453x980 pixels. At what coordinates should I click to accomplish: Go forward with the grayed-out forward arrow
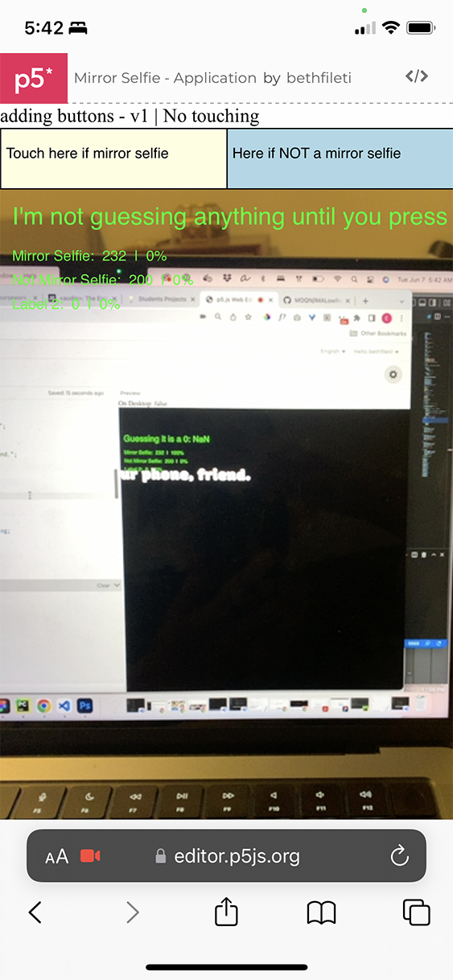point(133,912)
